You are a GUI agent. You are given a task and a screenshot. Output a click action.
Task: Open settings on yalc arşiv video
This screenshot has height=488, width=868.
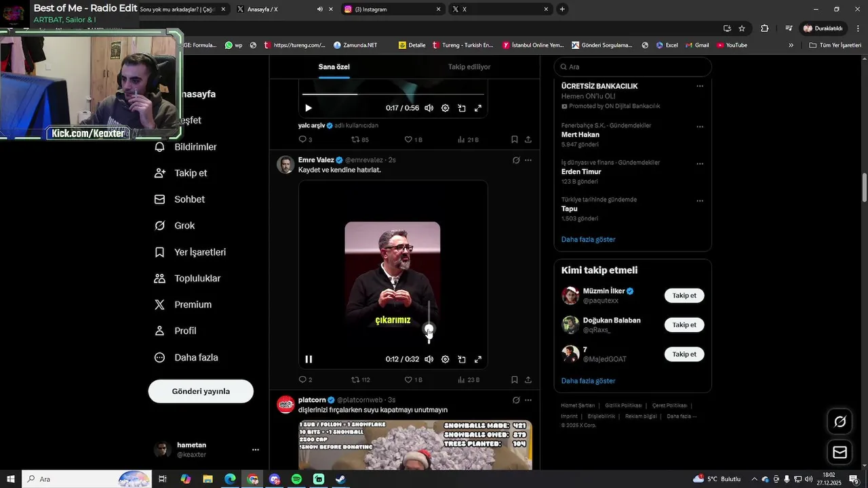(446, 108)
